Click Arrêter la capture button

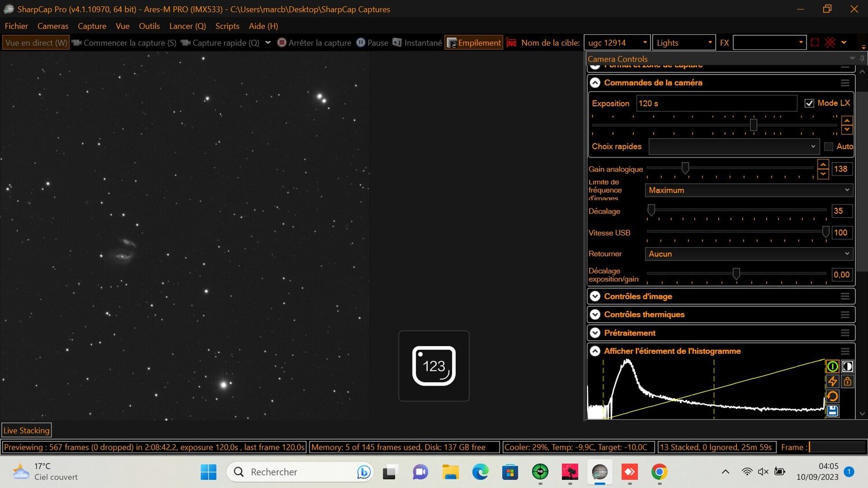pos(314,43)
